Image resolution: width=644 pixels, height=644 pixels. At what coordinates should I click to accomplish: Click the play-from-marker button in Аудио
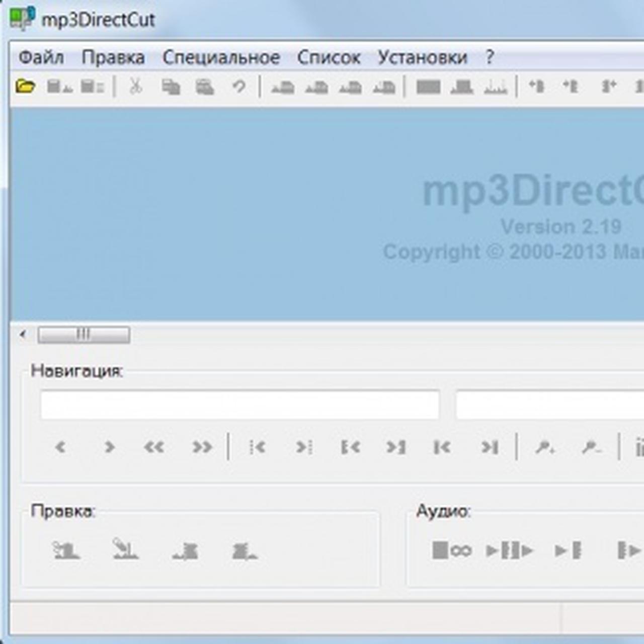tap(629, 550)
